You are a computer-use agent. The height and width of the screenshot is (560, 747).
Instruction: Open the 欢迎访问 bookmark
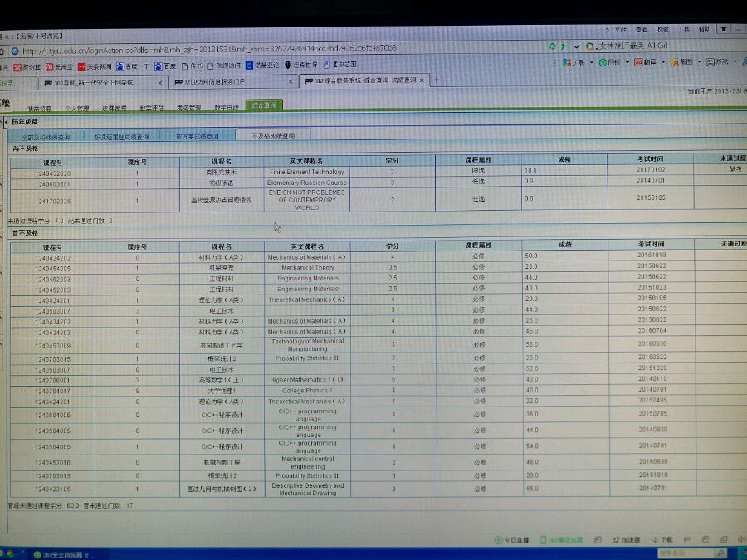click(224, 66)
